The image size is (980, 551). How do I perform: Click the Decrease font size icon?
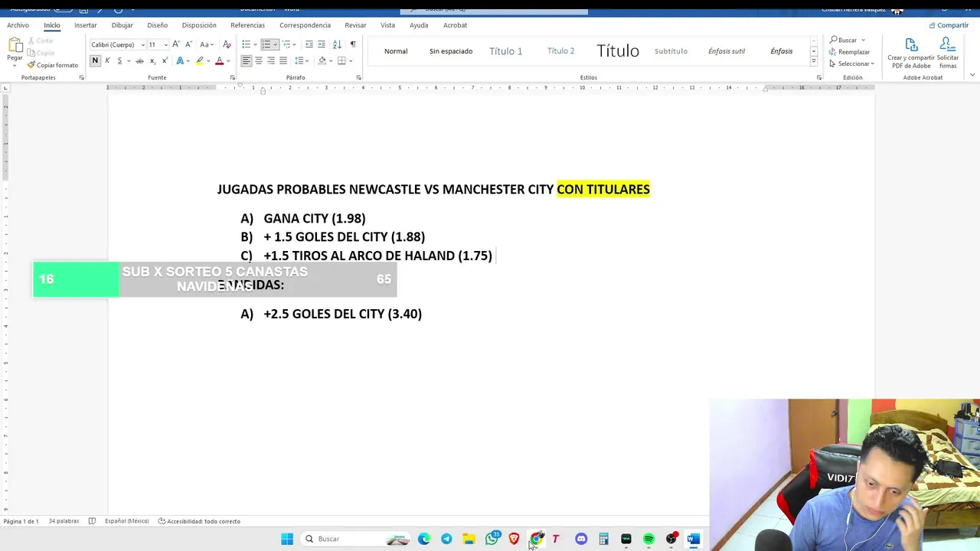coord(188,44)
